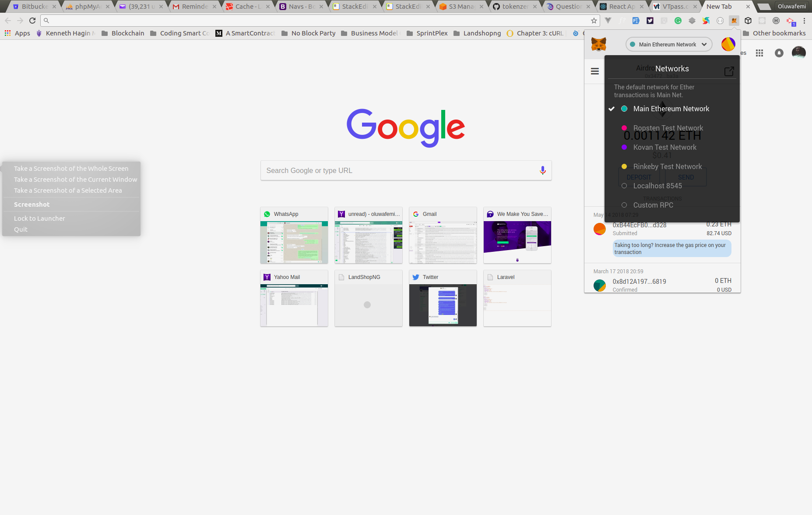
Task: Click the Networks popout external-link icon
Action: 729,71
